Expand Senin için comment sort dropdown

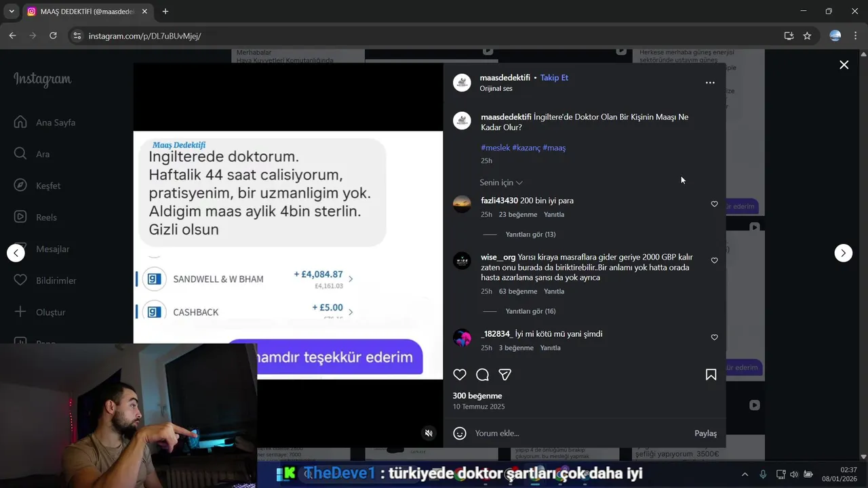tap(501, 183)
